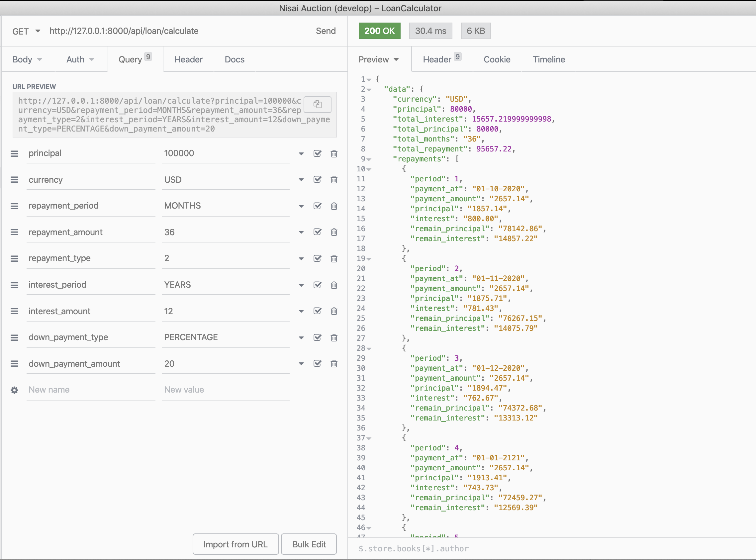The height and width of the screenshot is (560, 756).
Task: Open the request Docs tab
Action: click(234, 60)
